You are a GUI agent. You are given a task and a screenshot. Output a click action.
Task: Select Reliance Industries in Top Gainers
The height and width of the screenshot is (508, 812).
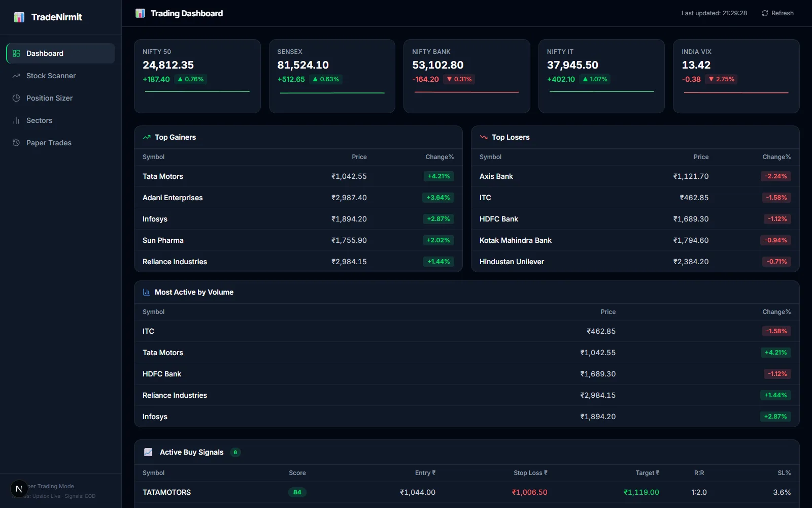tap(298, 262)
